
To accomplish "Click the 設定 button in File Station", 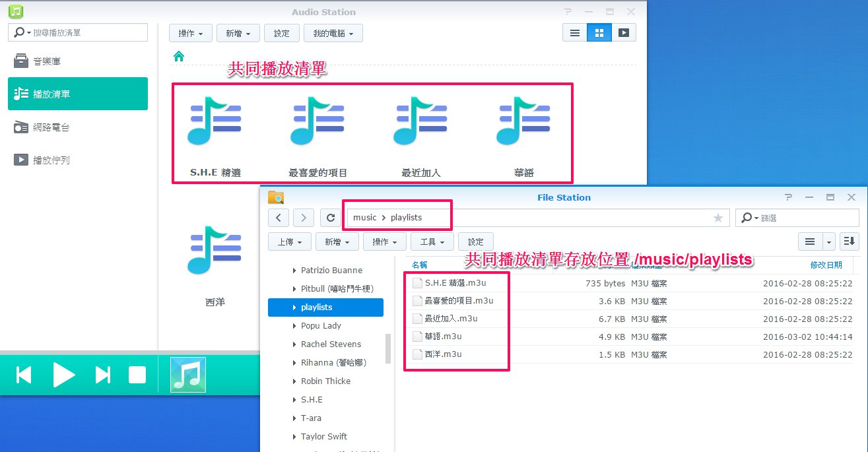I will (x=476, y=242).
